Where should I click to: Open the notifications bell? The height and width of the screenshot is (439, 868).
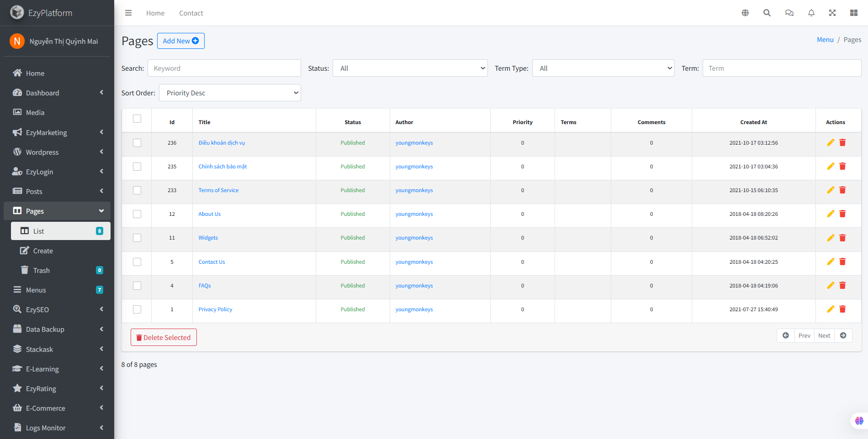(x=811, y=13)
